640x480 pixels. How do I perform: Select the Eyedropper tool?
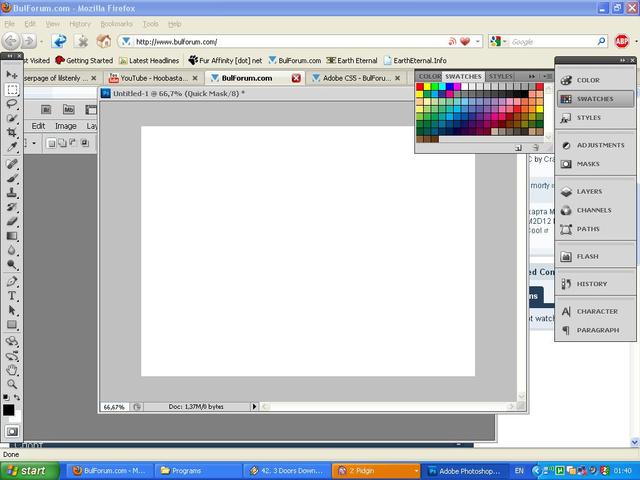click(x=12, y=148)
